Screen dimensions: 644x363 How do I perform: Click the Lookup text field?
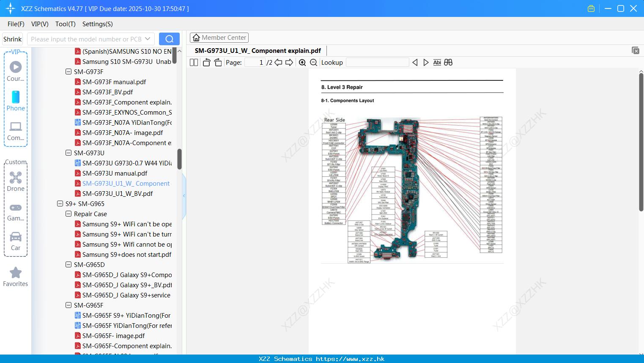[378, 63]
